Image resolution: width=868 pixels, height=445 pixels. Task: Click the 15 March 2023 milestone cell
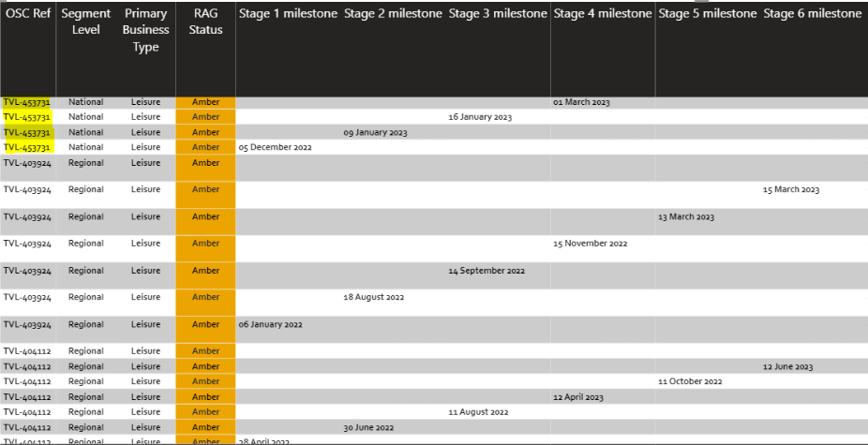pos(791,190)
